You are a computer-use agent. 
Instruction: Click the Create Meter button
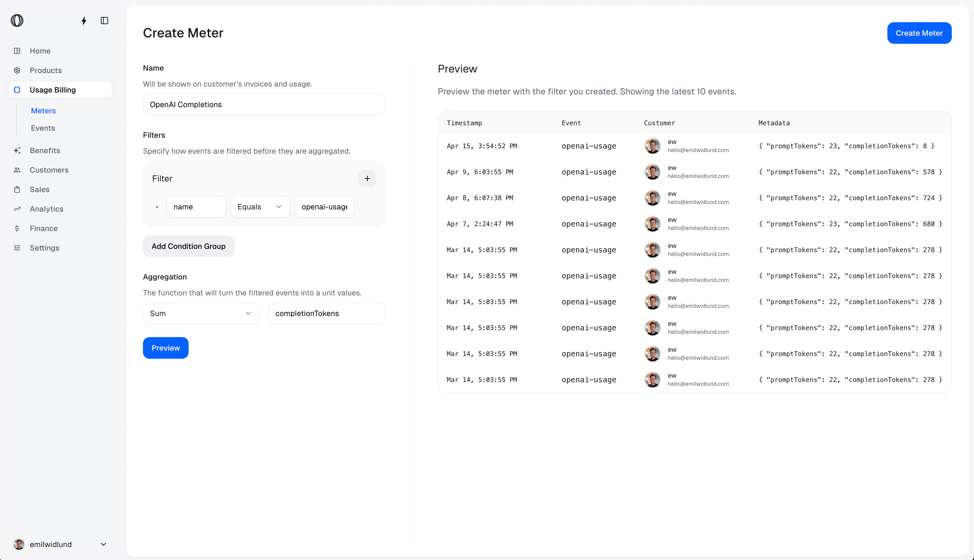click(919, 33)
